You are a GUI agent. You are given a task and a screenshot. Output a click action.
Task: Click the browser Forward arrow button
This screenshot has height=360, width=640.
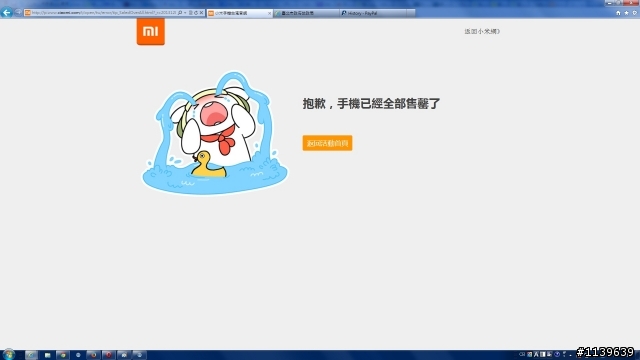click(18, 13)
